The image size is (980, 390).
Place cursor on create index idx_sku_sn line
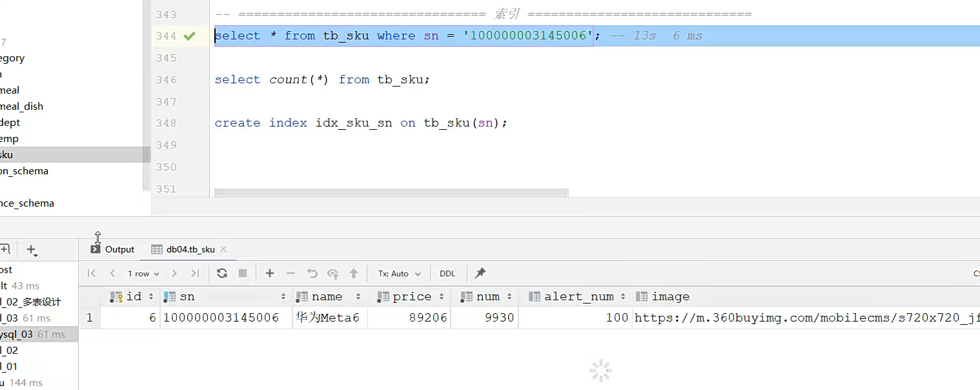[361, 123]
